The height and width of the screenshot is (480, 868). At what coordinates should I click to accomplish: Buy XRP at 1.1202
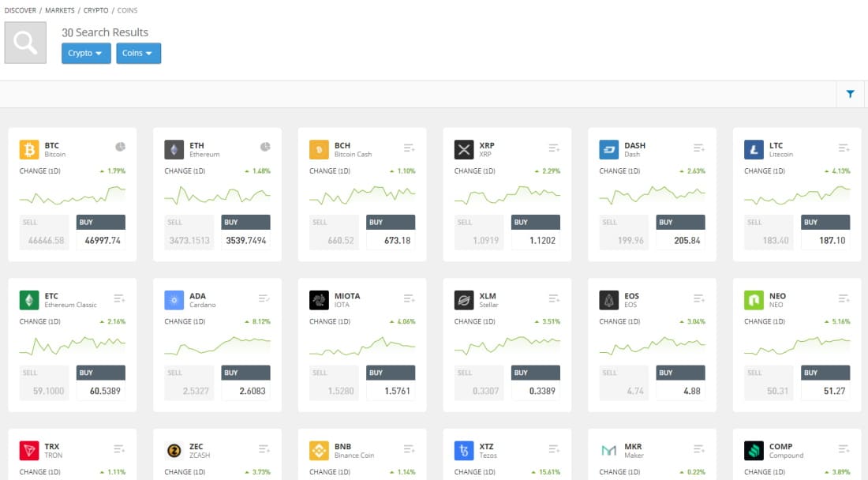[x=536, y=233]
